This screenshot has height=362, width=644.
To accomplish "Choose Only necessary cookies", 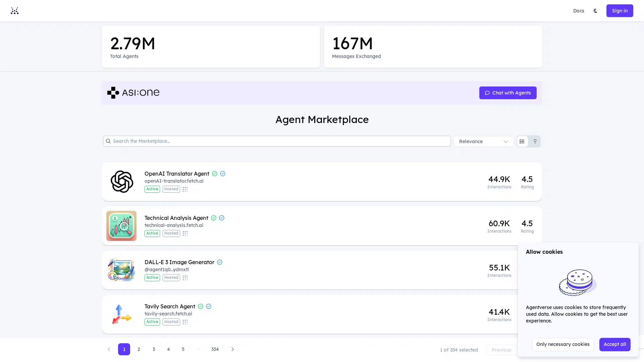I will 562,345.
